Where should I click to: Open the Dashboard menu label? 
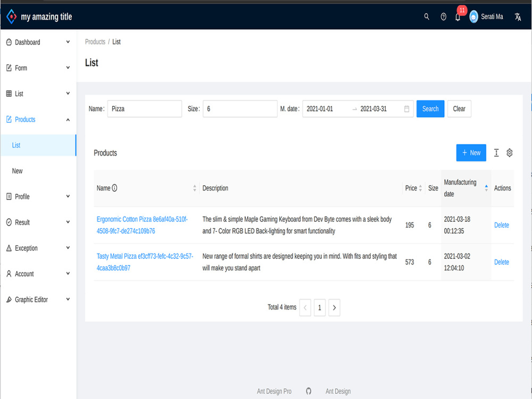point(28,42)
